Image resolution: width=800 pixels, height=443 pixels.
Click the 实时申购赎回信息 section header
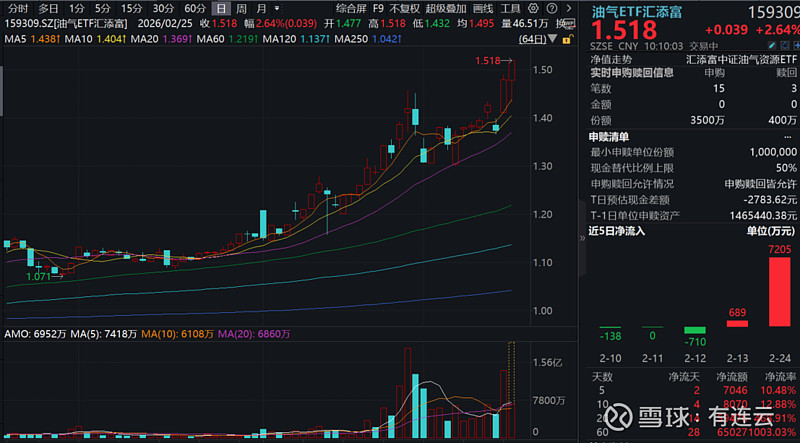click(632, 72)
